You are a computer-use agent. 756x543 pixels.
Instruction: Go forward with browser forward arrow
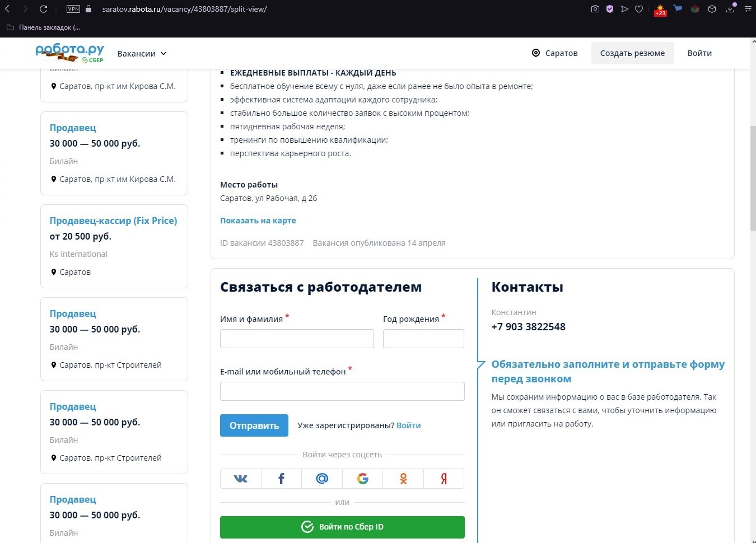25,9
